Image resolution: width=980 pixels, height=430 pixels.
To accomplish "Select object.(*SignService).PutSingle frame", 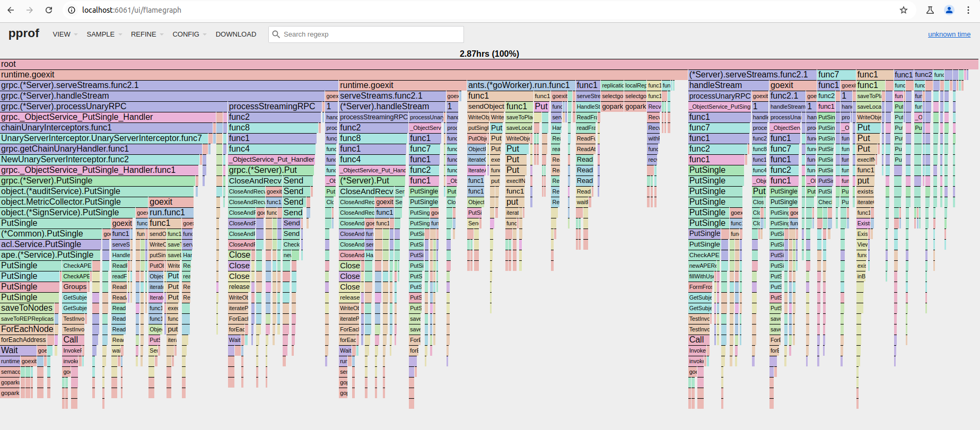I will tap(67, 213).
